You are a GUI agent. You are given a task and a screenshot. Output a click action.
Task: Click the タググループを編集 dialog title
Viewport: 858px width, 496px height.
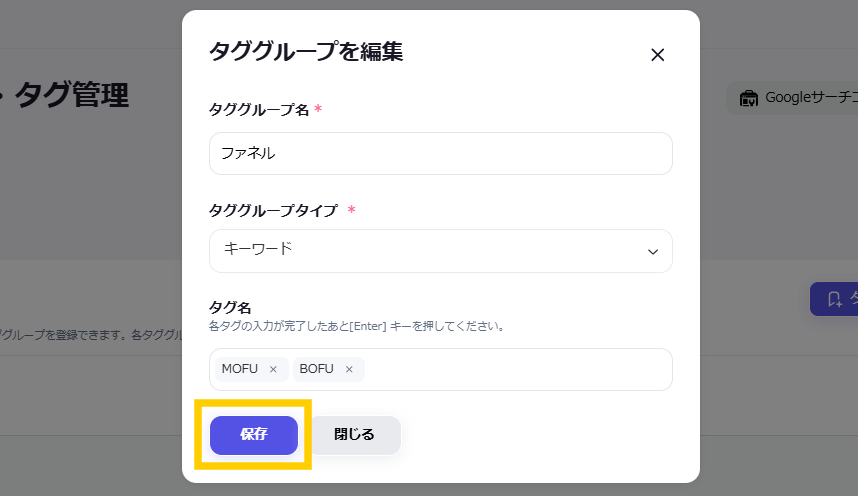(305, 52)
